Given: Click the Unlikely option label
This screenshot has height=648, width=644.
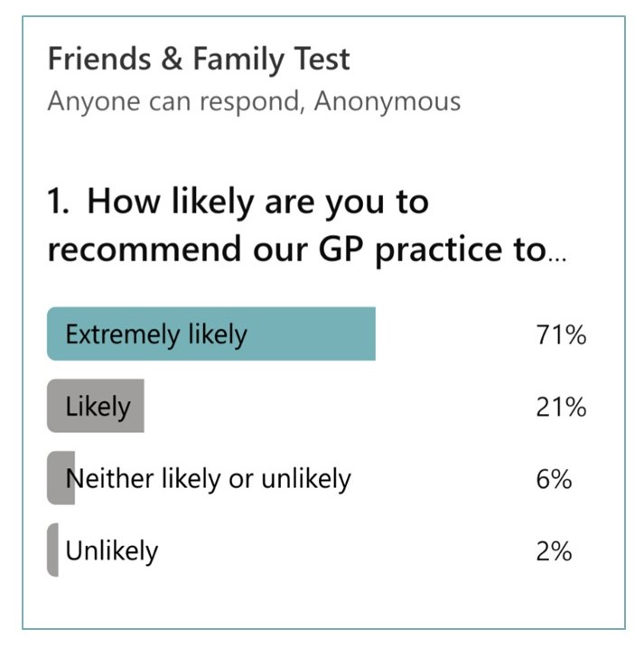Looking at the screenshot, I should tap(111, 551).
